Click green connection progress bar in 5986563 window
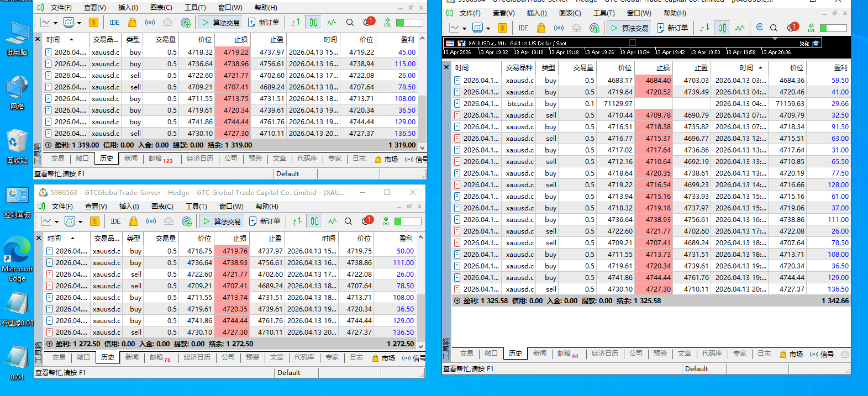The width and height of the screenshot is (868, 396). tap(408, 221)
